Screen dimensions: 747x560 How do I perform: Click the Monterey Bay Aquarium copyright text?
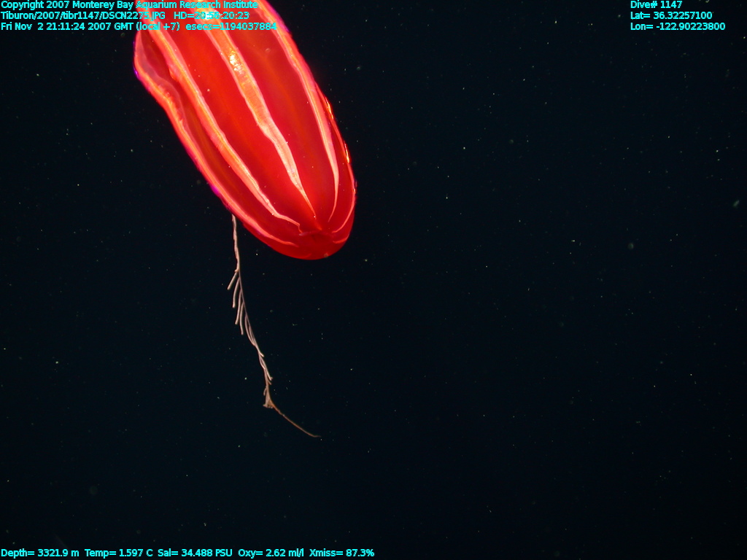[x=129, y=5]
